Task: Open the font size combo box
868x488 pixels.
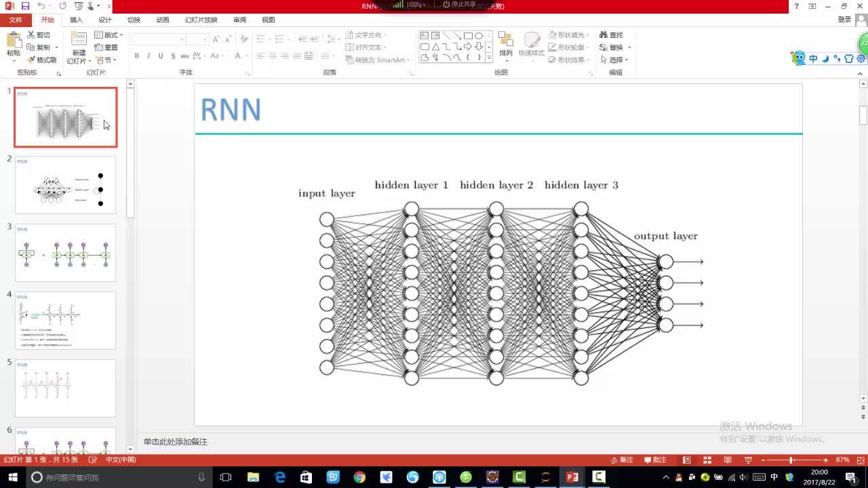Action: tap(197, 39)
